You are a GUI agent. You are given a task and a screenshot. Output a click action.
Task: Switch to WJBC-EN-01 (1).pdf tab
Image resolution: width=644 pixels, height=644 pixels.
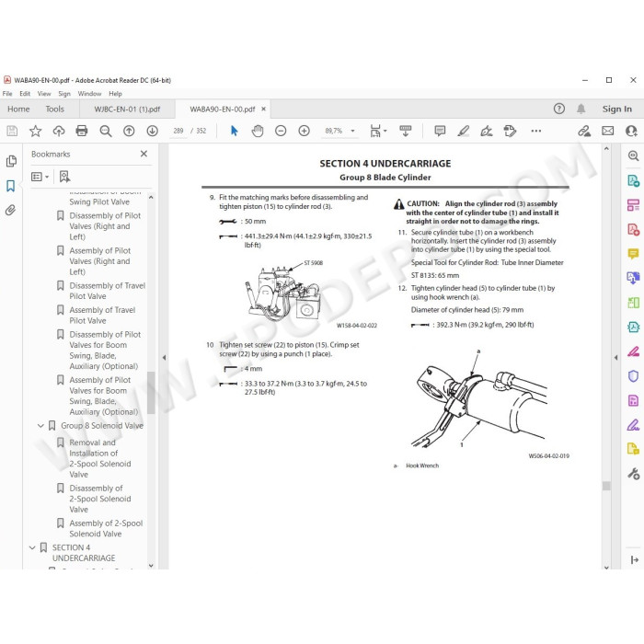coord(127,109)
